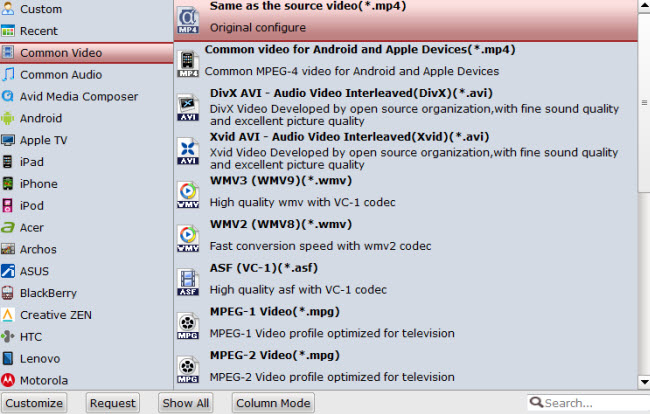The height and width of the screenshot is (414, 650).
Task: Open Avid Media Composer presets
Action: tap(87, 97)
